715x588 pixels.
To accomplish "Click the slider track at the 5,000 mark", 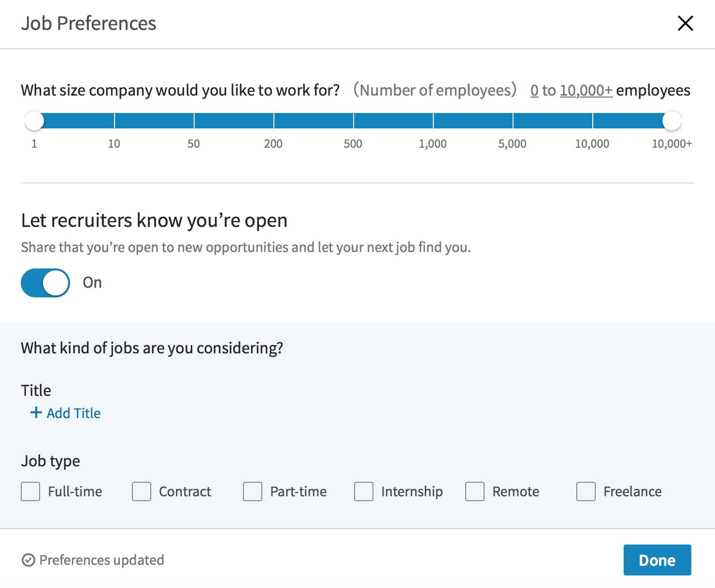I will coord(513,121).
